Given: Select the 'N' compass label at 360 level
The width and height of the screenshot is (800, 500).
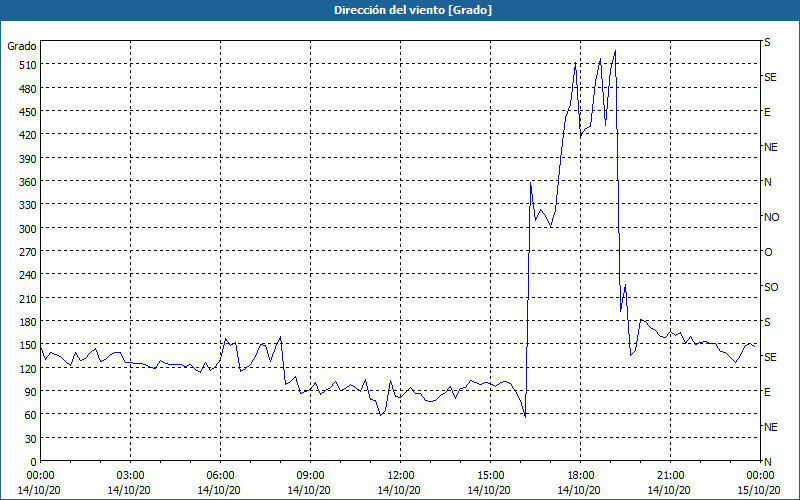Looking at the screenshot, I should (x=768, y=182).
